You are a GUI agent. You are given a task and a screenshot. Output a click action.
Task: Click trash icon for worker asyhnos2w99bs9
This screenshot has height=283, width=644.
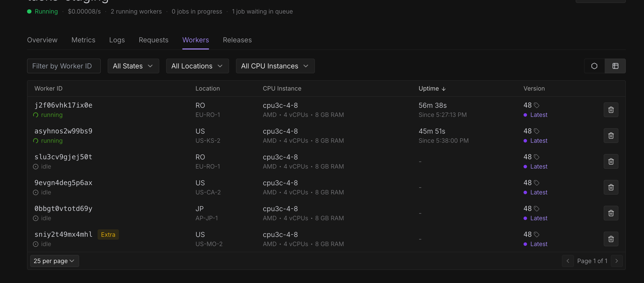point(611,135)
